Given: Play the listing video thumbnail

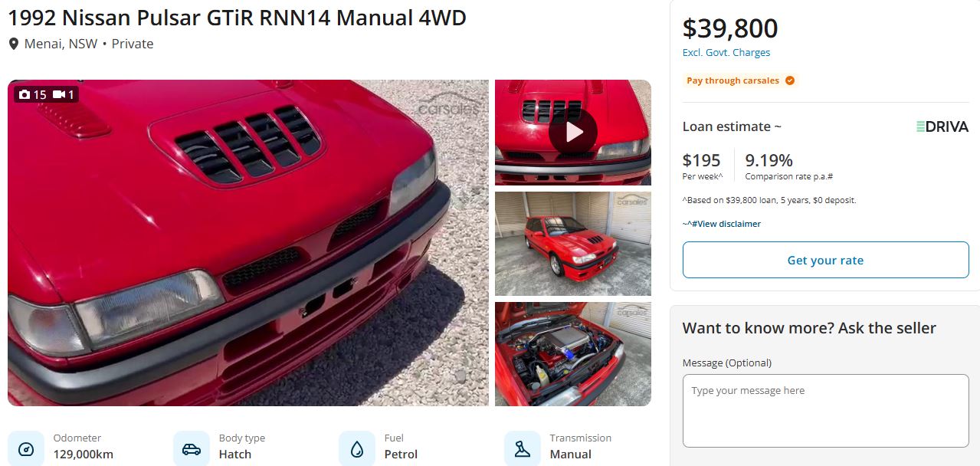Looking at the screenshot, I should [x=573, y=133].
